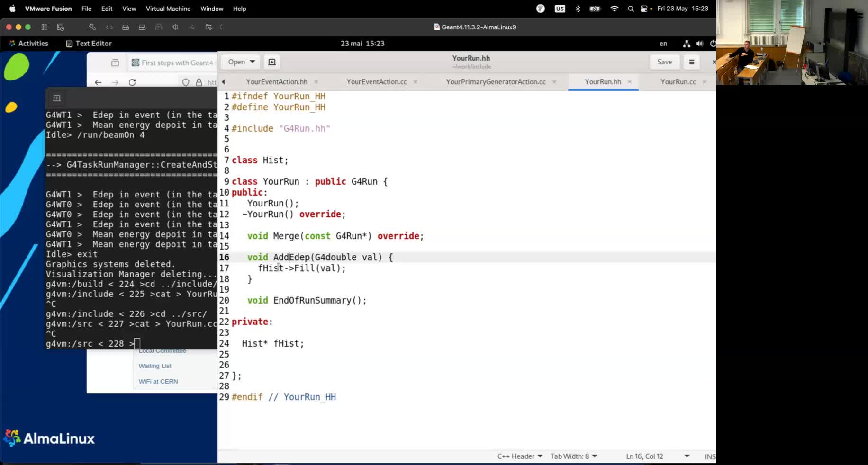Open the C++ Header language dropdown
This screenshot has height=465, width=868.
(519, 456)
